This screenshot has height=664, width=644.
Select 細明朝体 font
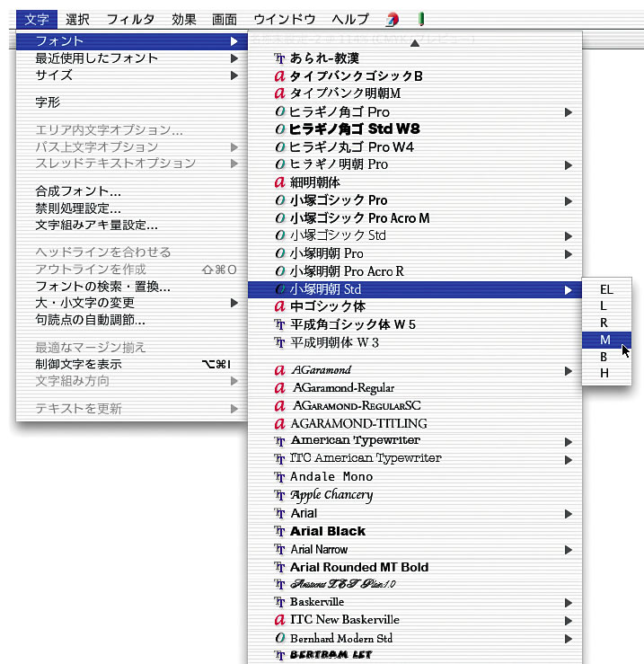pos(415,182)
